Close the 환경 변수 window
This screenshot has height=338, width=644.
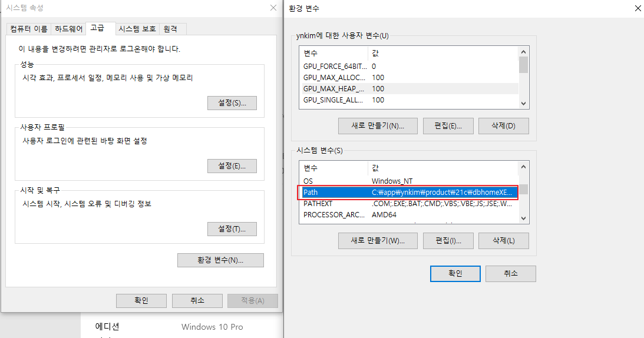(x=638, y=8)
